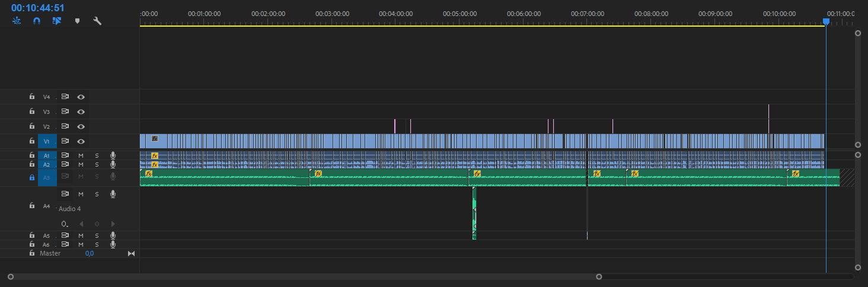Open Timeline display settings wrench
This screenshot has width=868, height=287.
click(97, 21)
